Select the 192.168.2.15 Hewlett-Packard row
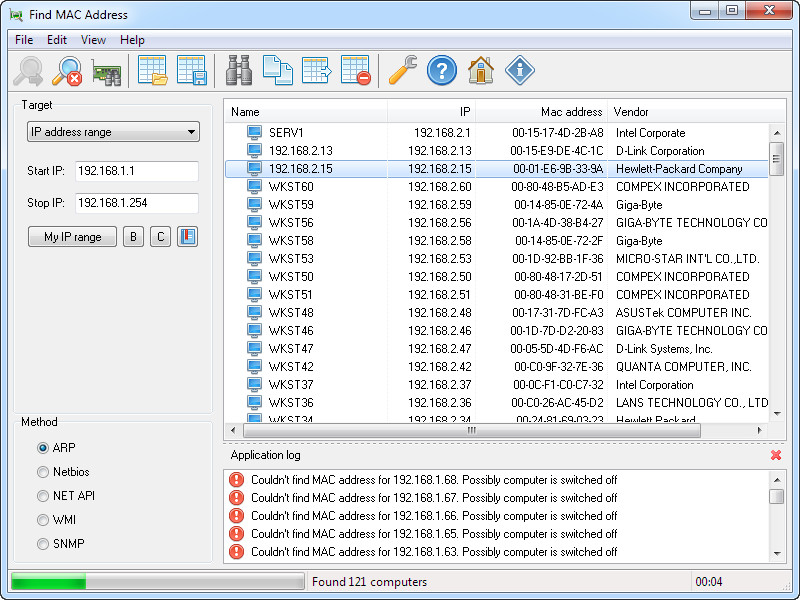Screen dimensions: 800x600 click(497, 169)
